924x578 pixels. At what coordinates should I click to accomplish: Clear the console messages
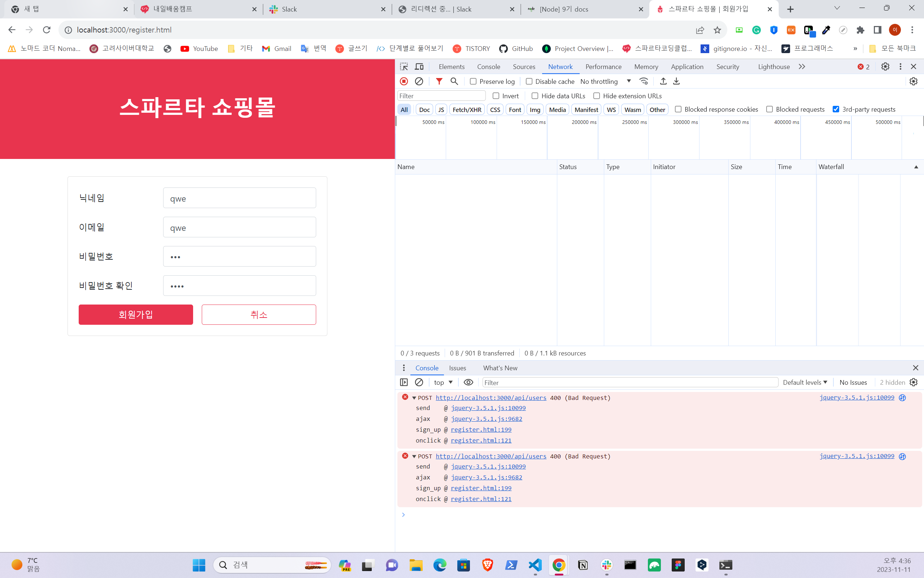tap(419, 382)
